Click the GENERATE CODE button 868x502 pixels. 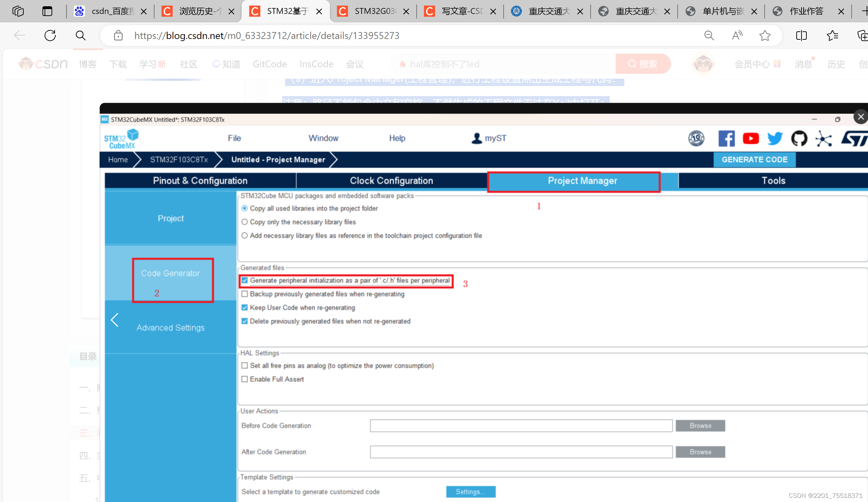click(754, 160)
